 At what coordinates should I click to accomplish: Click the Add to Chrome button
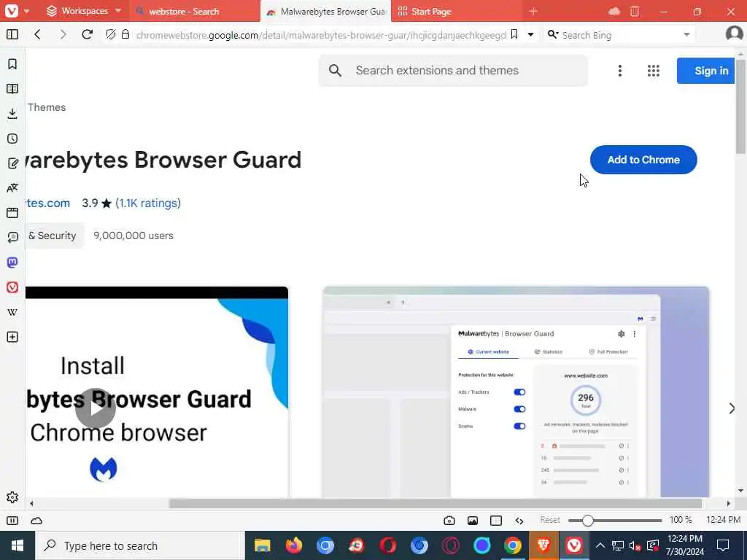(643, 160)
